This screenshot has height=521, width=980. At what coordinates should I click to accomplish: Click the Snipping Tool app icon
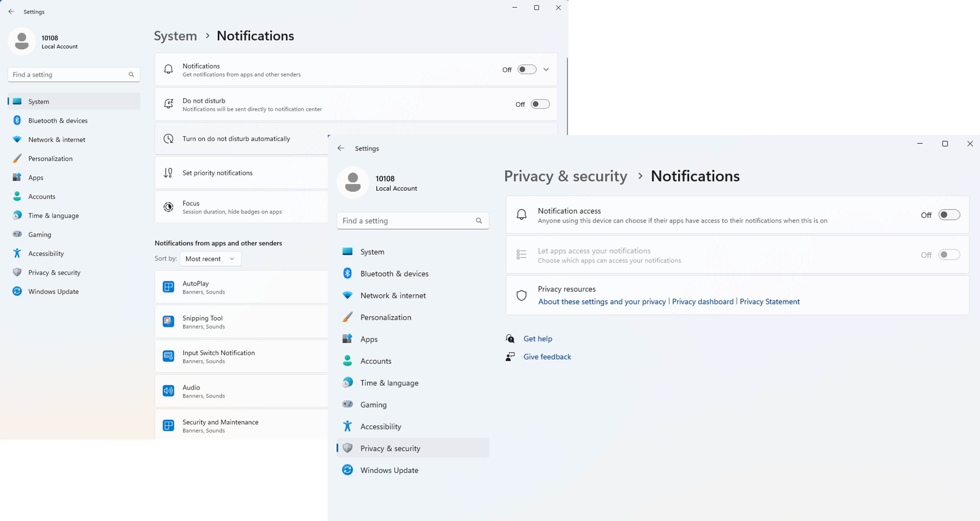point(169,321)
